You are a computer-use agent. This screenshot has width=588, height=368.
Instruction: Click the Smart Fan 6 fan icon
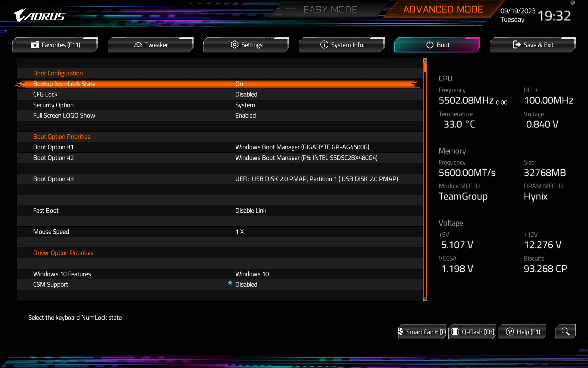[x=401, y=332]
